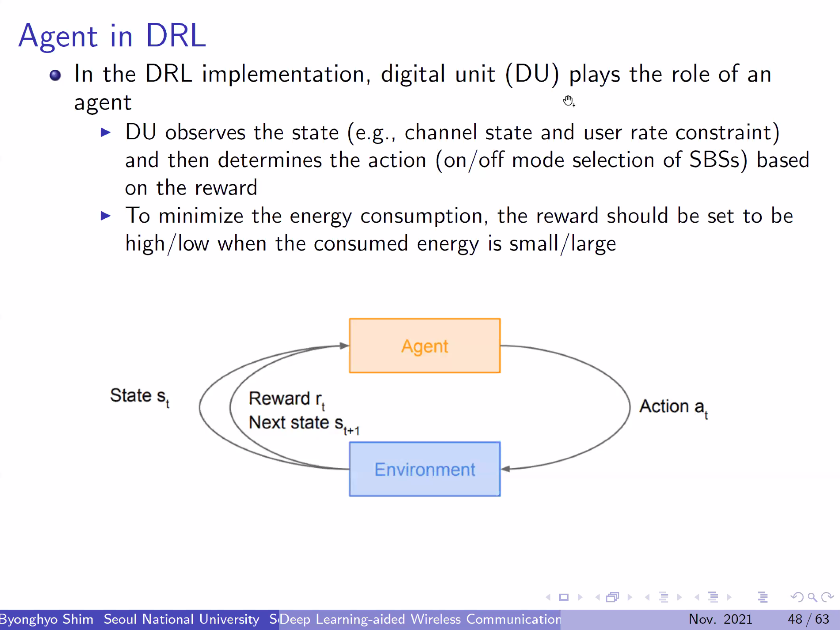Click the go-forward curved arrow icon
Viewport: 840px width, 630px height.
pyautogui.click(x=827, y=597)
